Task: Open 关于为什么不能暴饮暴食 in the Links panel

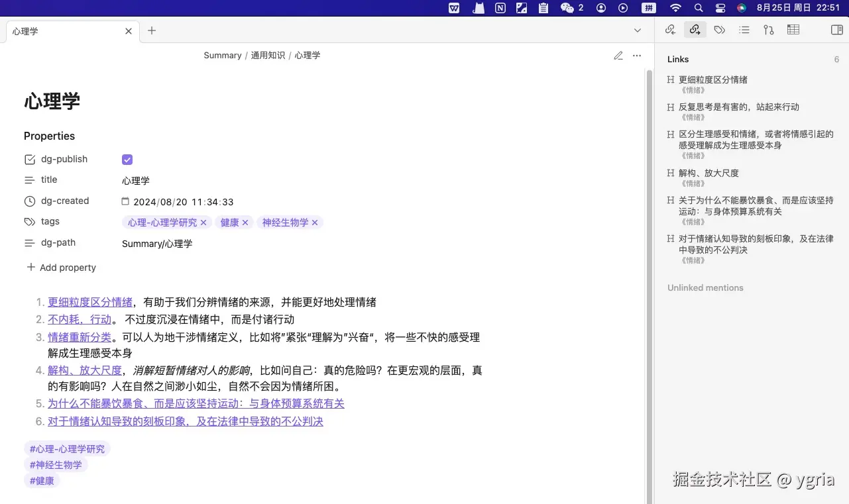Action: tap(756, 205)
